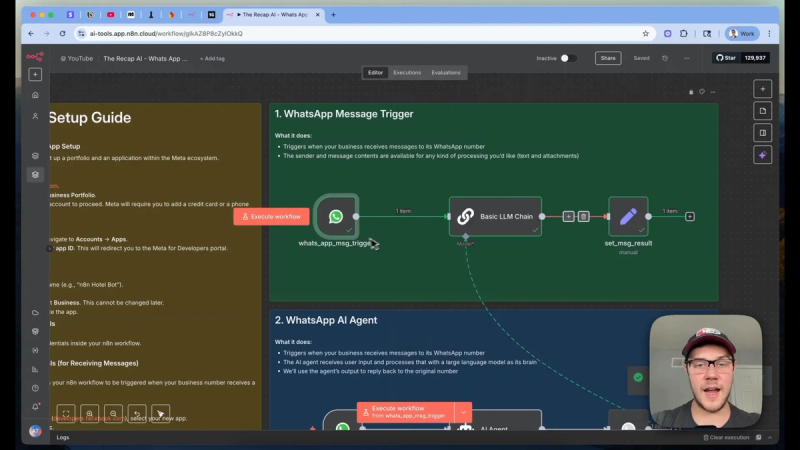The image size is (800, 450).
Task: Delete the sticky note via trash icon
Action: [x=691, y=92]
